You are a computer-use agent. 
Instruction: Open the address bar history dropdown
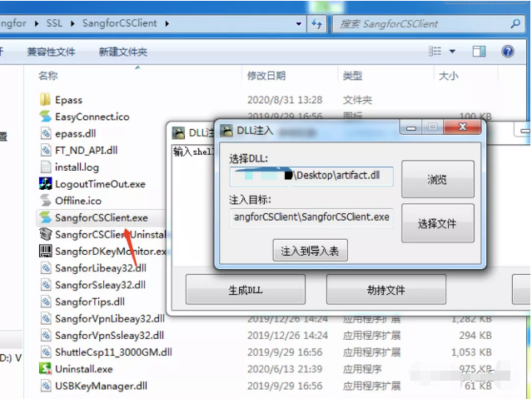[299, 24]
